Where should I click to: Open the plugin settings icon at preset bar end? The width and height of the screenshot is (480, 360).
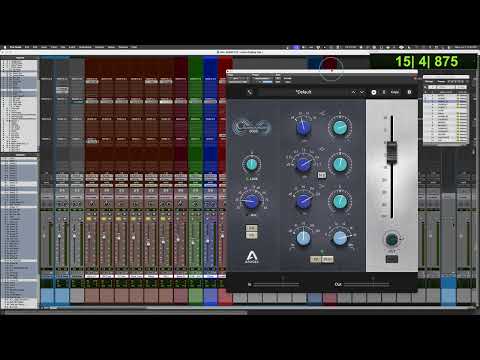[409, 92]
